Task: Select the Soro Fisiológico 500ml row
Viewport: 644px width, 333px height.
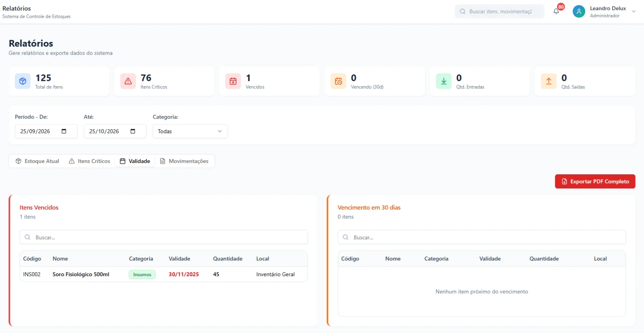Action: (164, 274)
